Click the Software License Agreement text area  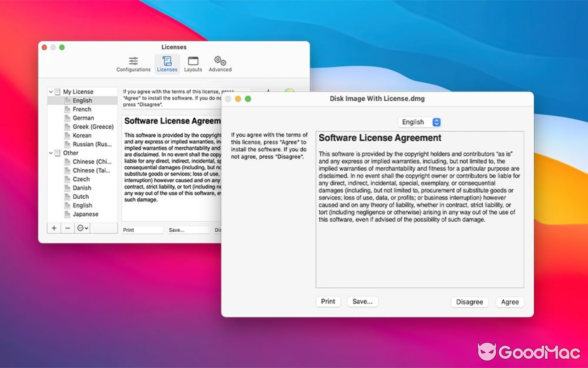point(419,207)
